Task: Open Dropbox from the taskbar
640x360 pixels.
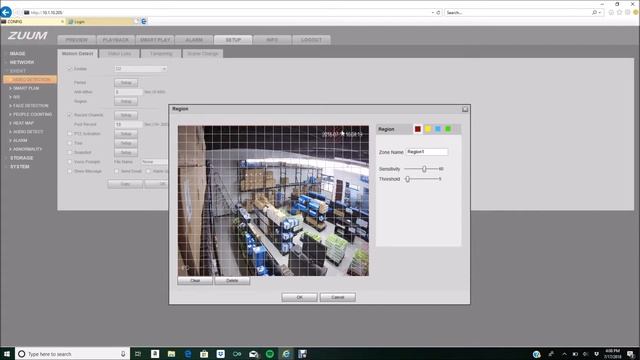Action: point(220,354)
